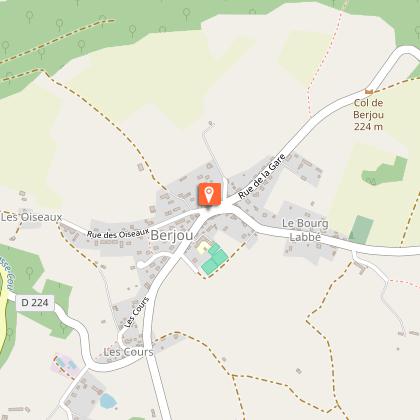
Task: Click the Berjou village label
Action: [172, 235]
